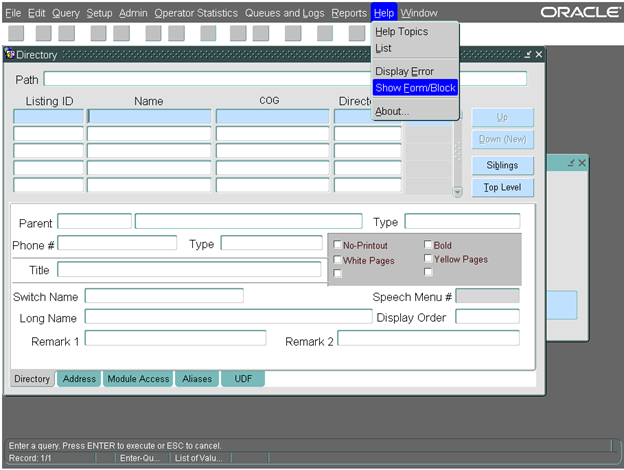
Task: Click the Remark 2 input field
Action: 429,338
